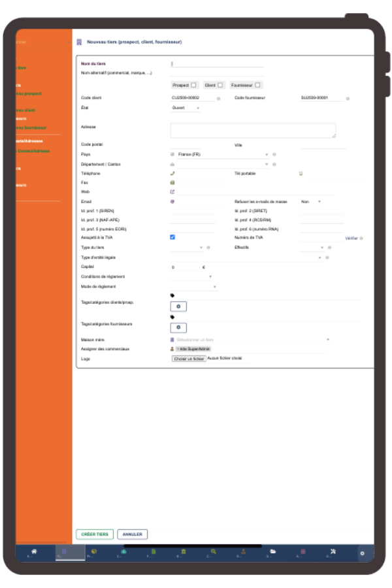
Task: Click the tag icon for client/prospect categories
Action: [172, 295]
